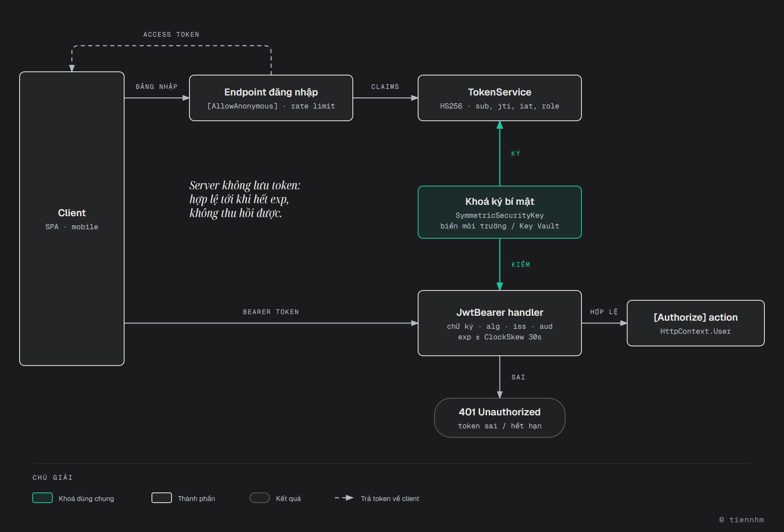Select the 401 Unauthorized result pill
This screenshot has height=532, width=784.
500,418
